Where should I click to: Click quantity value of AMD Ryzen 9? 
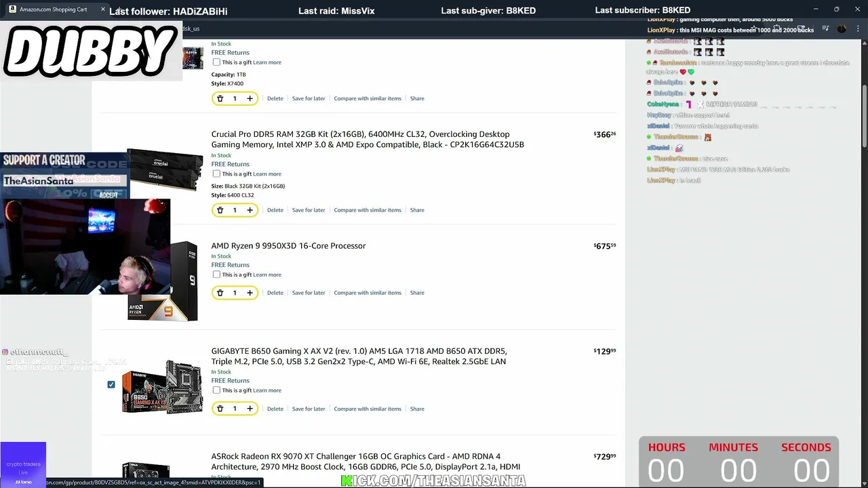coord(235,293)
